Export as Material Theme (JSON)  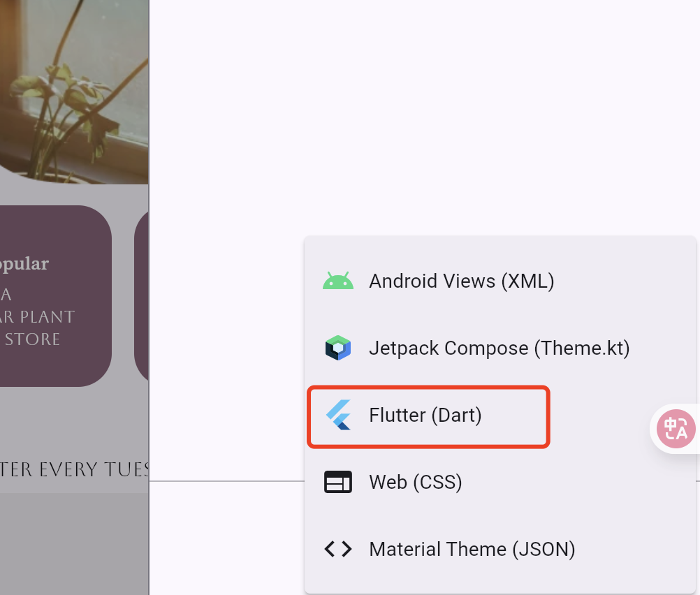coord(500,549)
